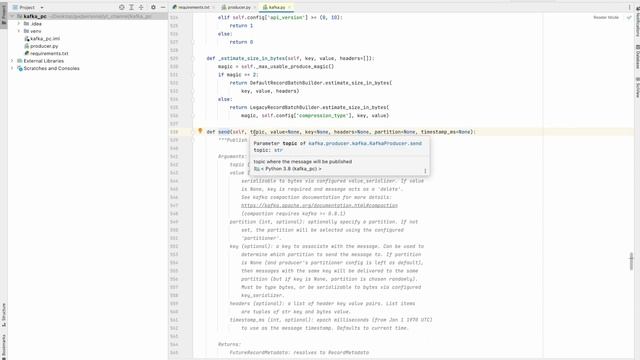This screenshot has height=360, width=640.
Task: Click 'magic = self._max_usable_produce_magic()' line
Action: 276,67
